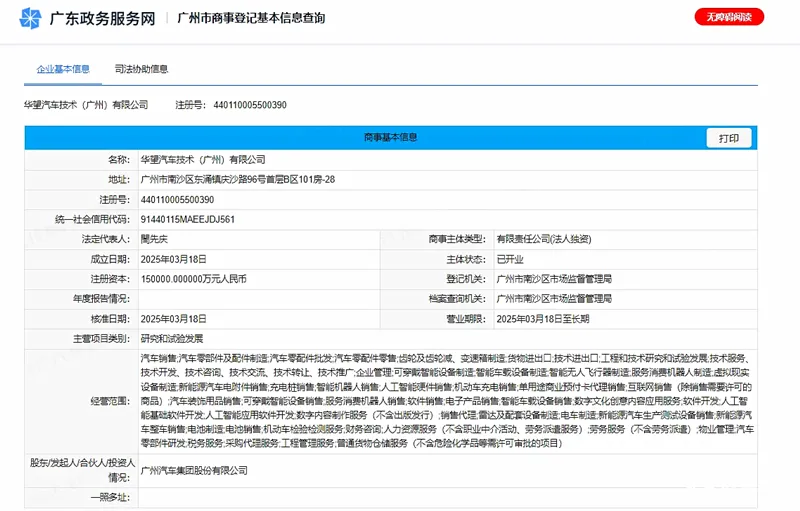Click the 打印 button
The height and width of the screenshot is (511, 800).
click(x=729, y=138)
